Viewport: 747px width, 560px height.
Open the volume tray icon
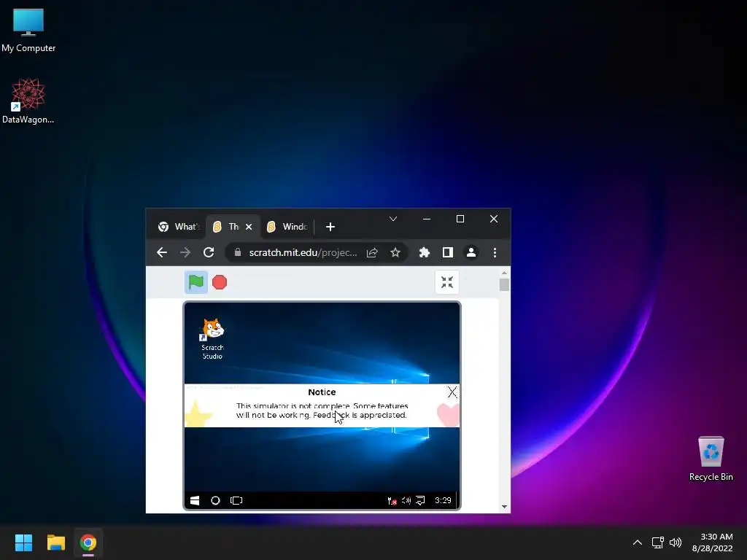676,542
